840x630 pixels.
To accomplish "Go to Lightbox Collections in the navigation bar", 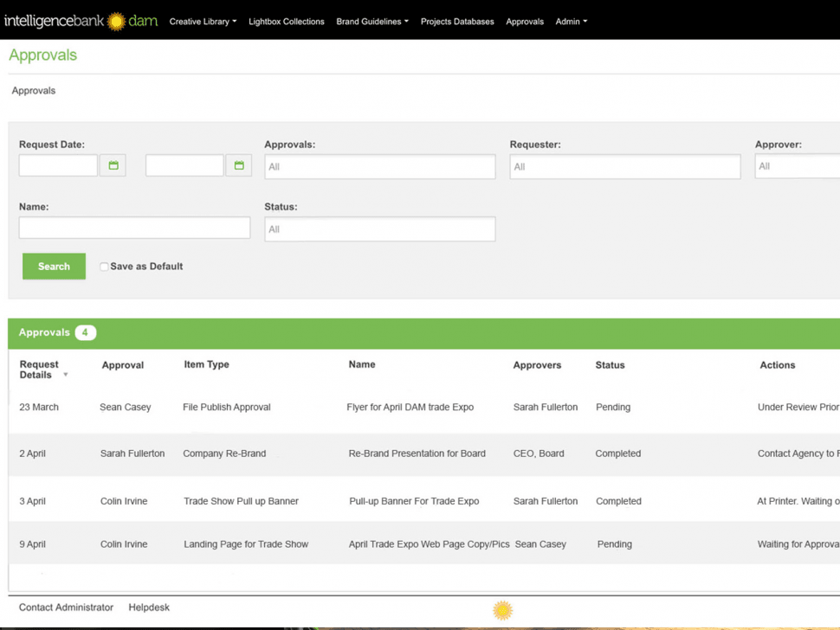I will tap(286, 22).
